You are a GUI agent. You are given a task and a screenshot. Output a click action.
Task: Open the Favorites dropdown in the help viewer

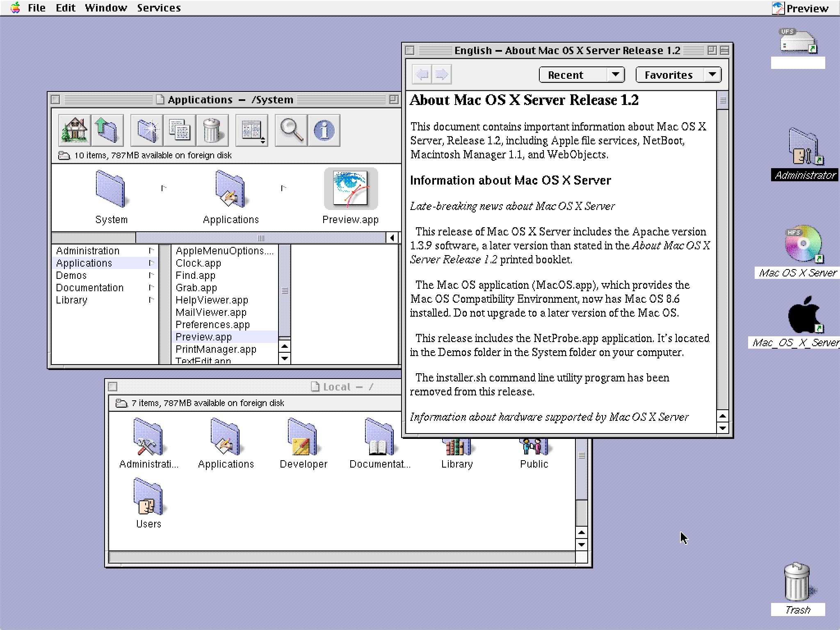(x=678, y=74)
